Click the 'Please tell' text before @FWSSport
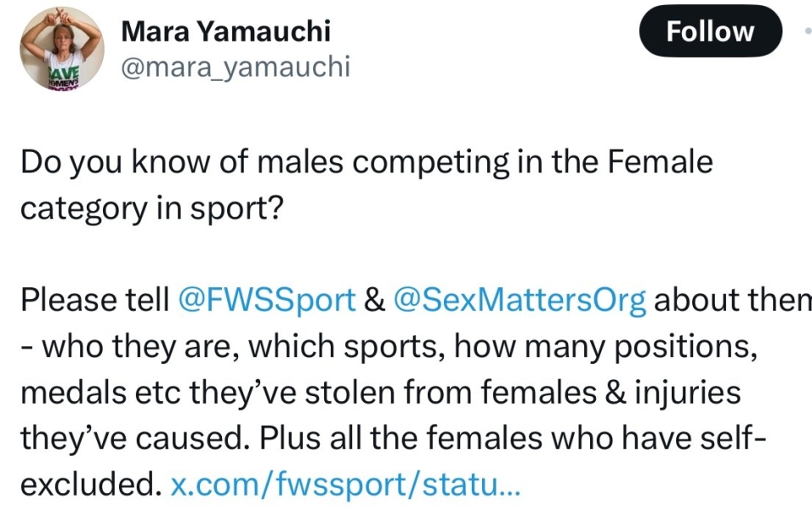This screenshot has width=812, height=510. click(94, 300)
